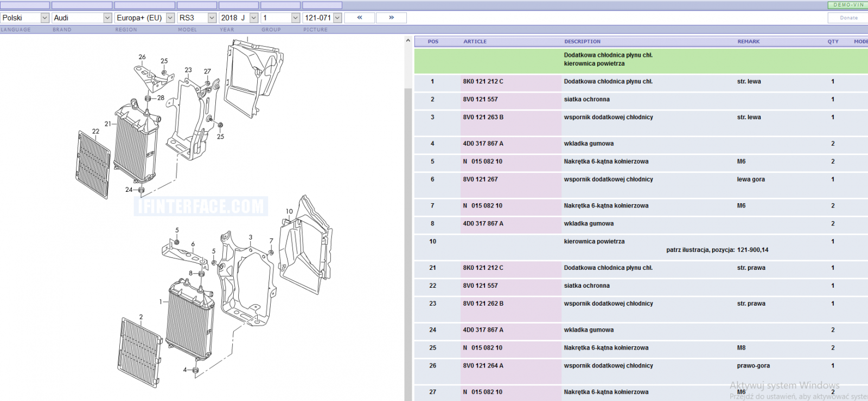Go to previous picture with « arrow
Image resolution: width=868 pixels, height=401 pixels.
[359, 18]
